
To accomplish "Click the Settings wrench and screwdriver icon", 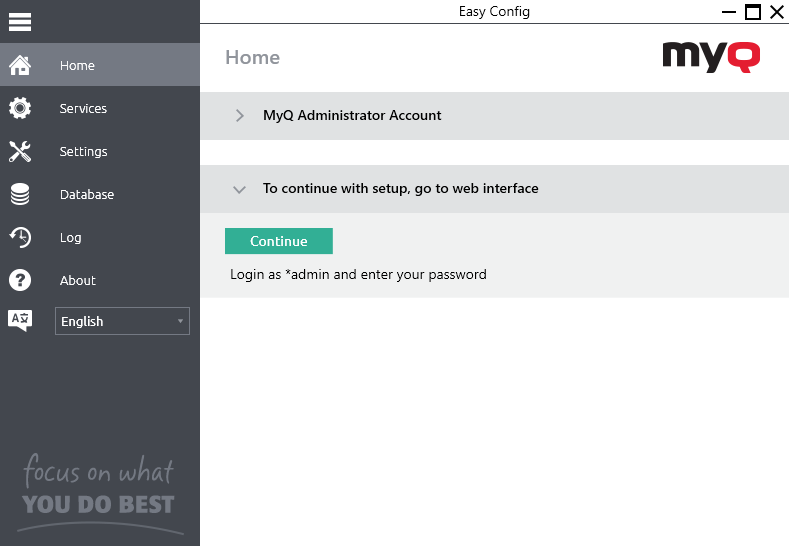I will coord(20,152).
